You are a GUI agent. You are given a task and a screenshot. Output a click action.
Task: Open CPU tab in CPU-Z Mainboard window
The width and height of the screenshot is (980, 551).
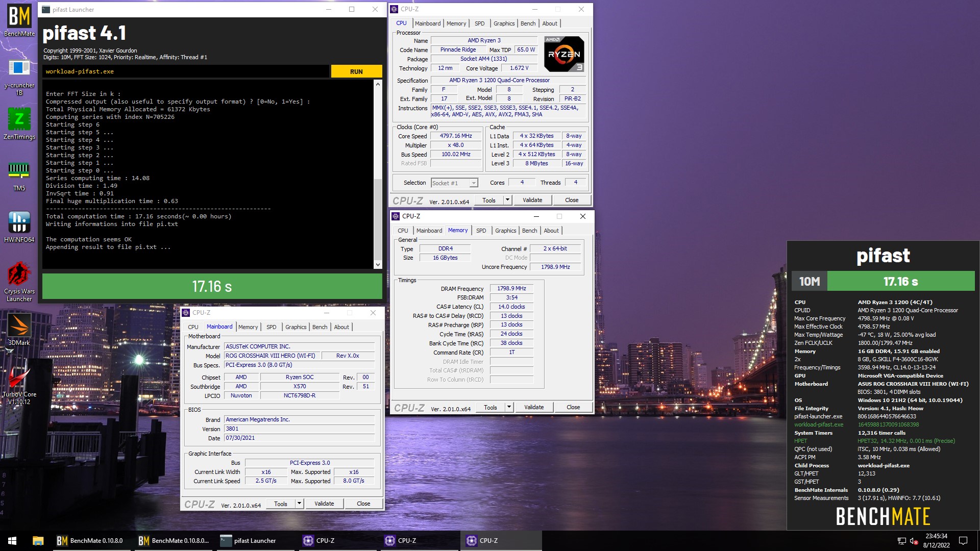pyautogui.click(x=193, y=327)
